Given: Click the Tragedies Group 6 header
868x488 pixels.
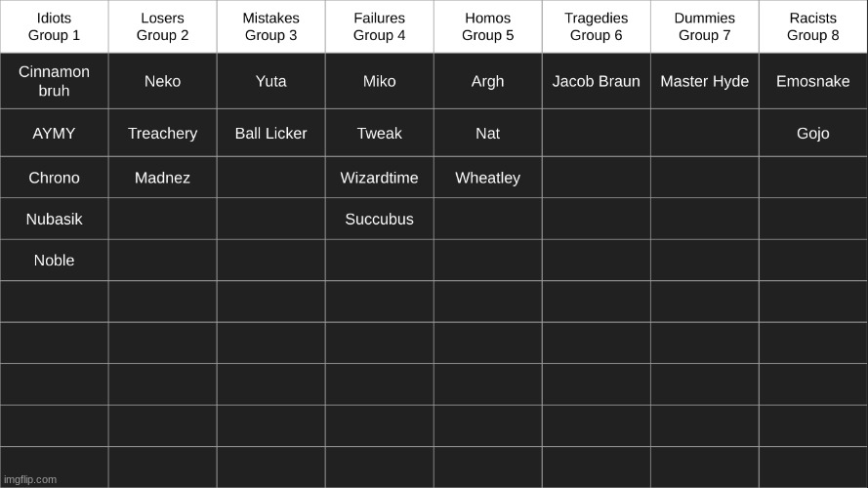Looking at the screenshot, I should pyautogui.click(x=597, y=26).
